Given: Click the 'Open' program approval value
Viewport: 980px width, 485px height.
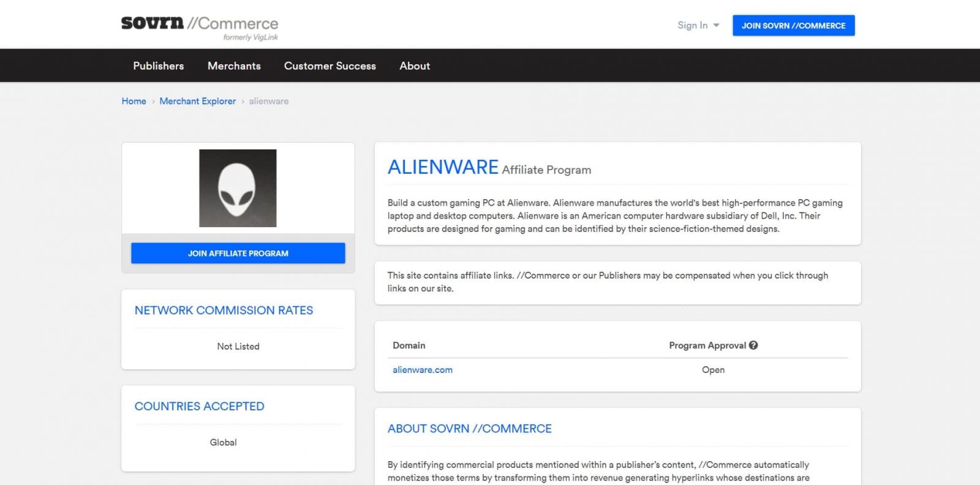Looking at the screenshot, I should 713,370.
